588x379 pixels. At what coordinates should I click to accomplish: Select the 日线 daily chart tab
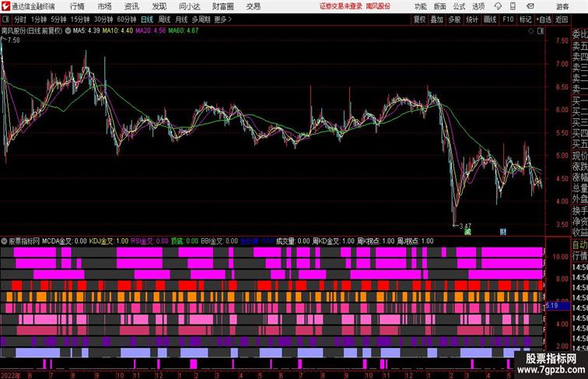click(147, 19)
